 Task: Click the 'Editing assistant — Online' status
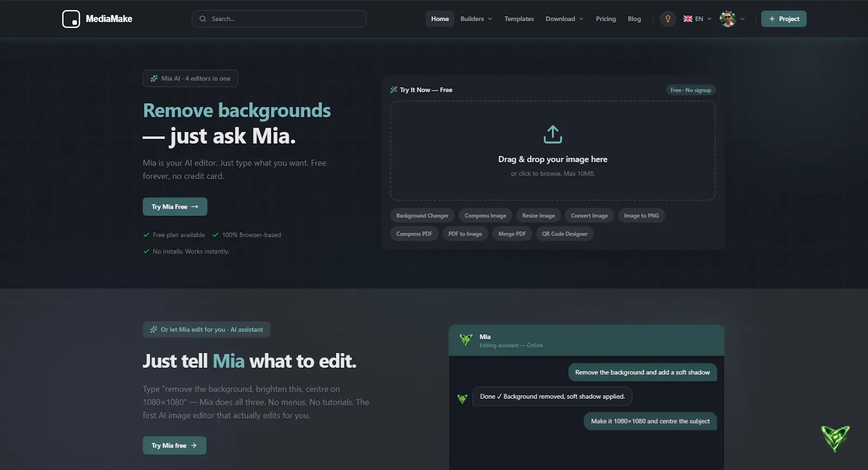[x=511, y=346]
